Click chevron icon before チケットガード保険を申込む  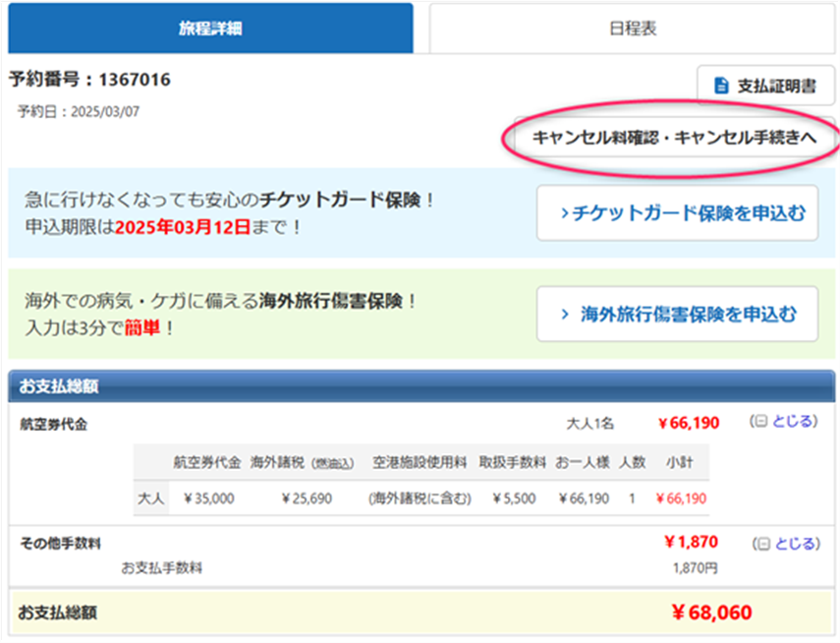tap(564, 213)
